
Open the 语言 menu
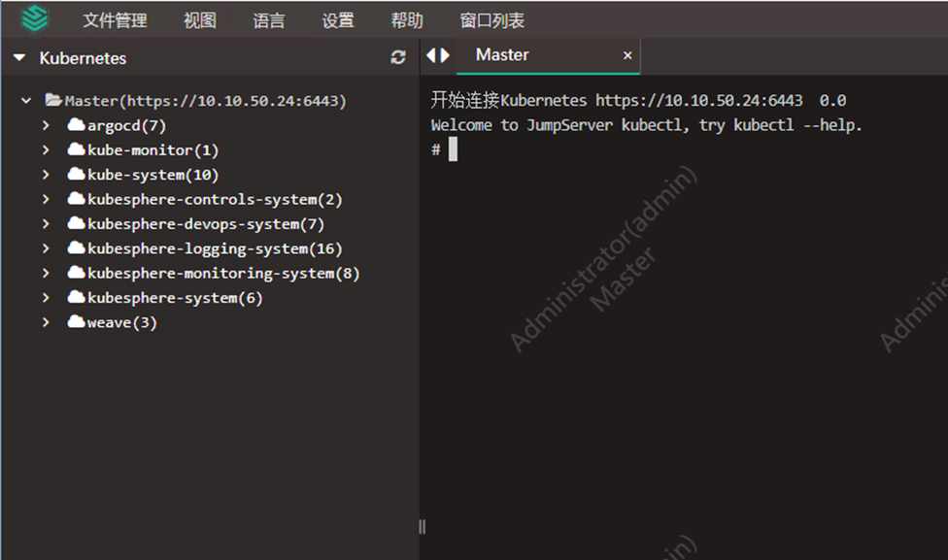pos(268,20)
